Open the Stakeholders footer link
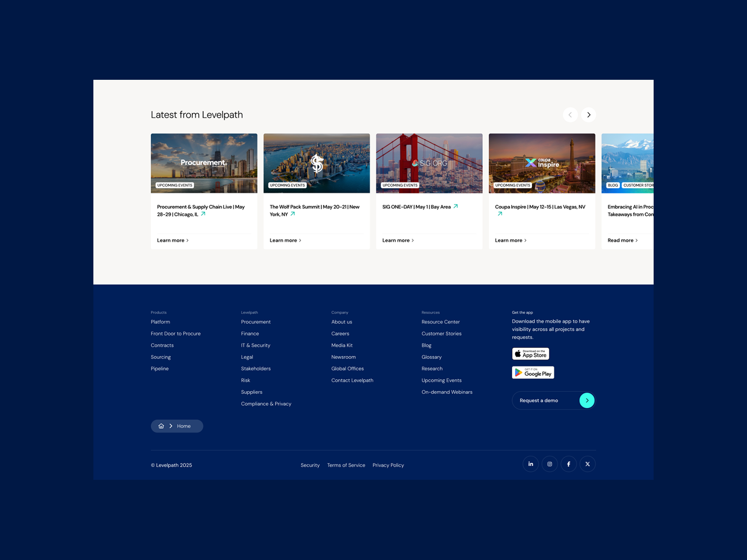The width and height of the screenshot is (747, 560). pyautogui.click(x=256, y=369)
